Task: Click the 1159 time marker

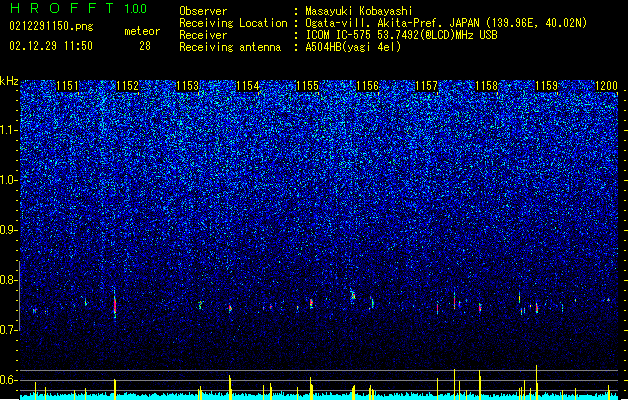Action: coord(546,86)
